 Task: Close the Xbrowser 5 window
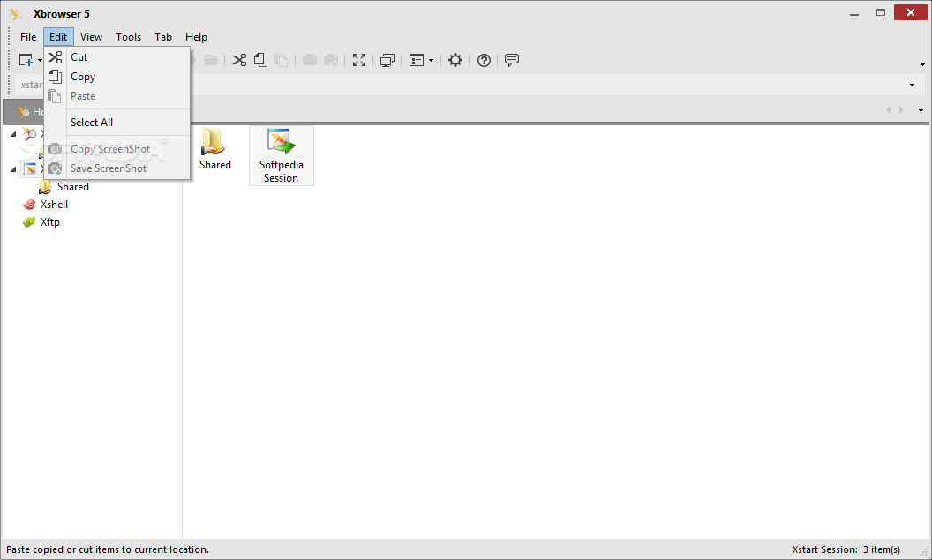tap(911, 12)
